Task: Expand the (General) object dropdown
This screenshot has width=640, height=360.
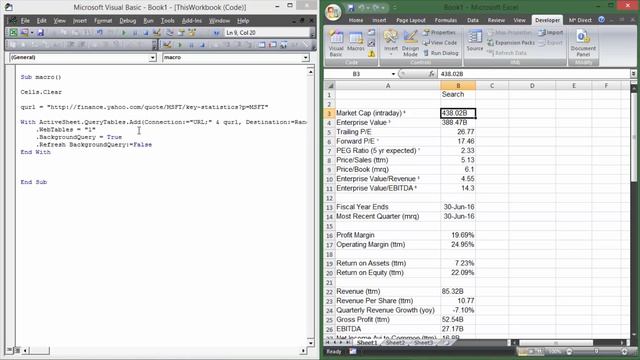Action: [152, 58]
